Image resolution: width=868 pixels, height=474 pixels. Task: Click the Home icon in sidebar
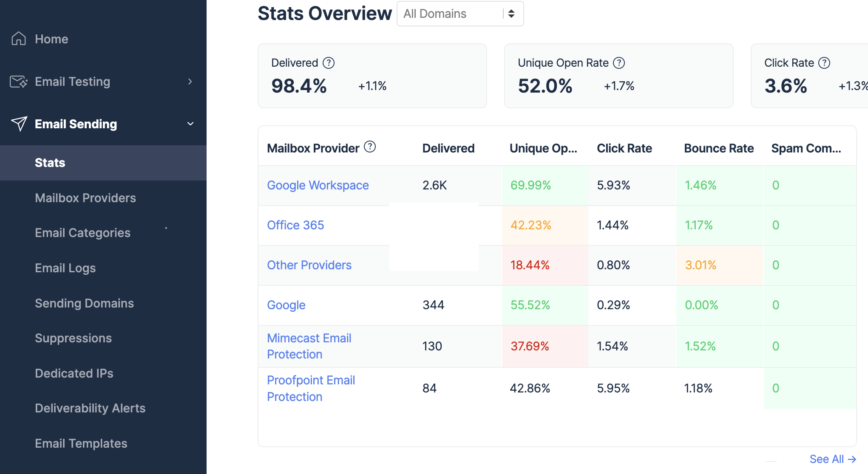18,39
